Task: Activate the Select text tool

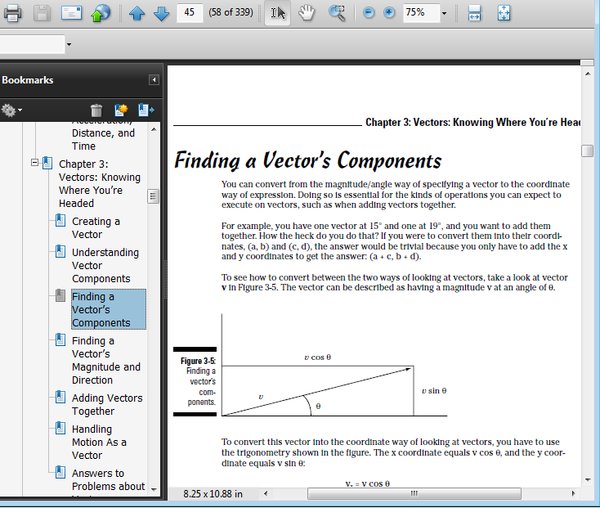Action: [278, 13]
